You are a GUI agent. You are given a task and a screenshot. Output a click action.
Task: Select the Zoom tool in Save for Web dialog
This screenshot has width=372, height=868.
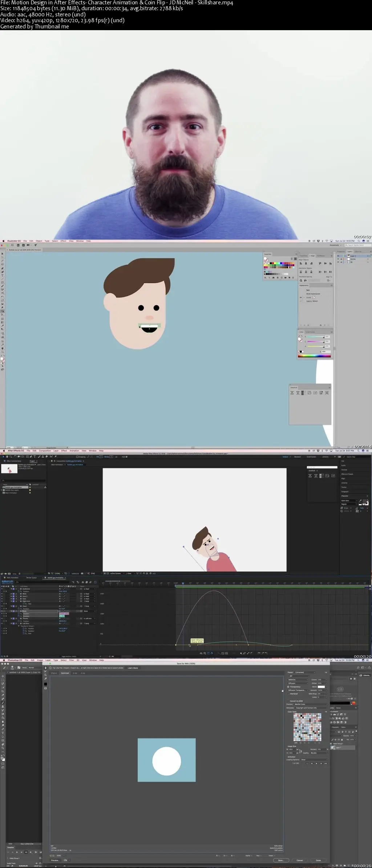tap(45, 675)
